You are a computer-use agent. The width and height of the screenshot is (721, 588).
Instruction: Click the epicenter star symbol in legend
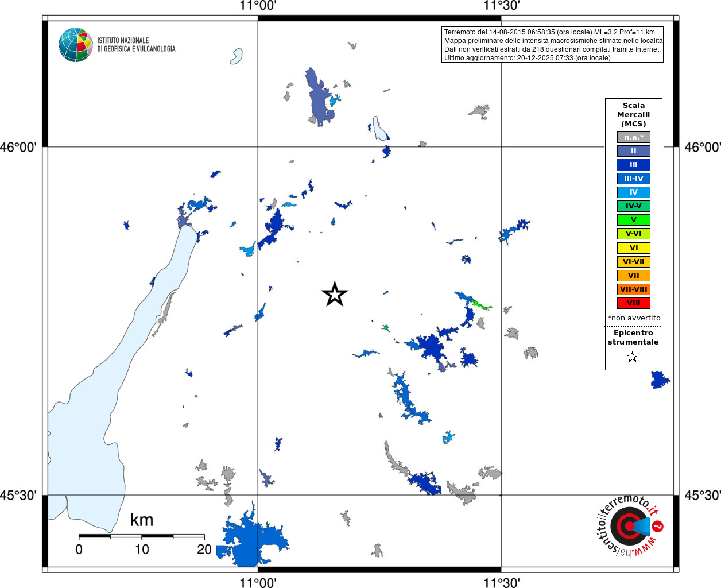tap(633, 357)
